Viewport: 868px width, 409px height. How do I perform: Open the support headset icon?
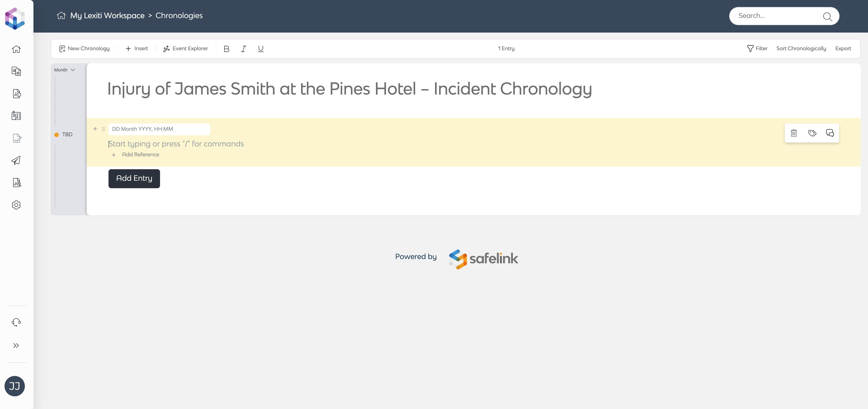click(x=16, y=322)
